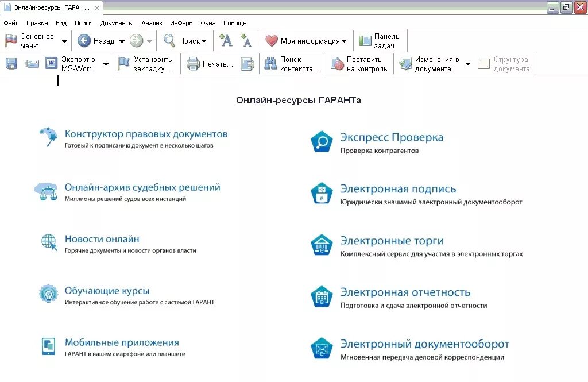This screenshot has width=588, height=382.
Task: Click the Структура документа icon
Action: click(x=483, y=64)
